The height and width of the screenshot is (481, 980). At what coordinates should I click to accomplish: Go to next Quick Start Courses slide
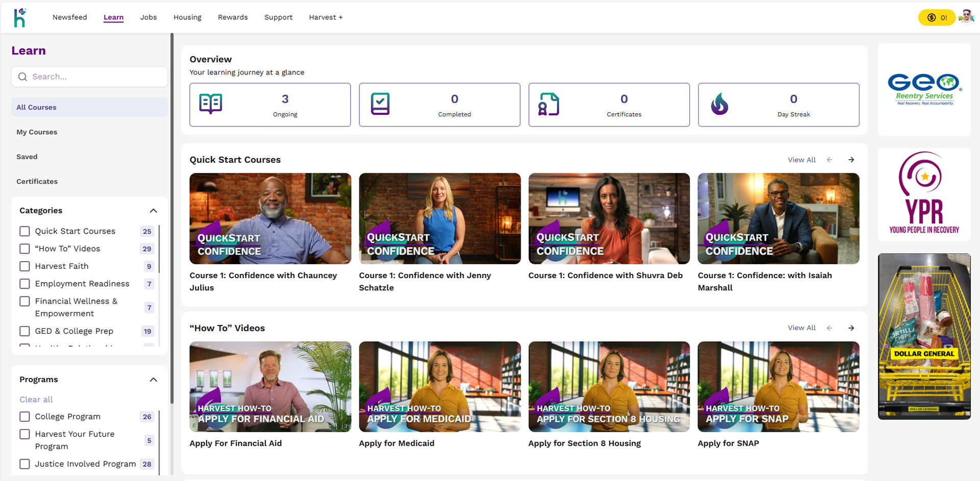click(851, 160)
